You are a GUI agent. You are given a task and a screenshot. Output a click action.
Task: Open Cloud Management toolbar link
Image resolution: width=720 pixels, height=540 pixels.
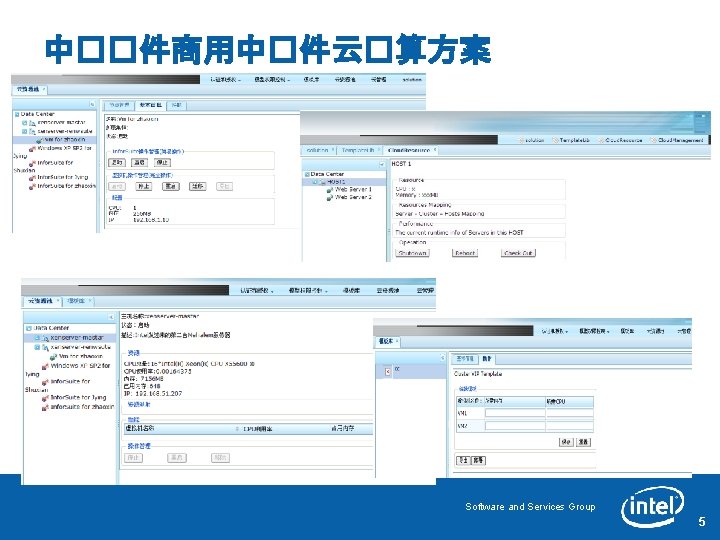677,140
